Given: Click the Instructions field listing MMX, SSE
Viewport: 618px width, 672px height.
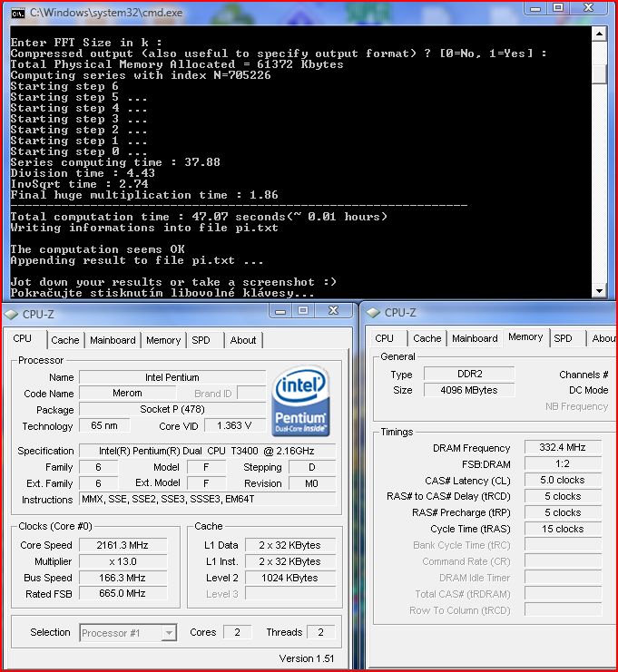Looking at the screenshot, I should click(x=207, y=500).
